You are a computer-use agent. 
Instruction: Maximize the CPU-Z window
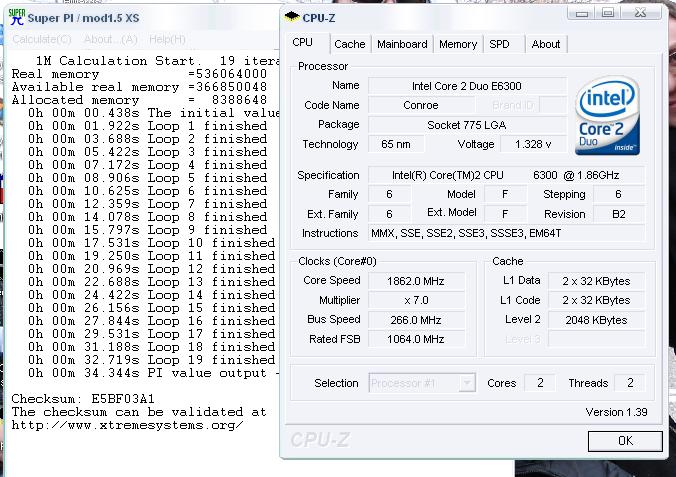pyautogui.click(x=608, y=13)
